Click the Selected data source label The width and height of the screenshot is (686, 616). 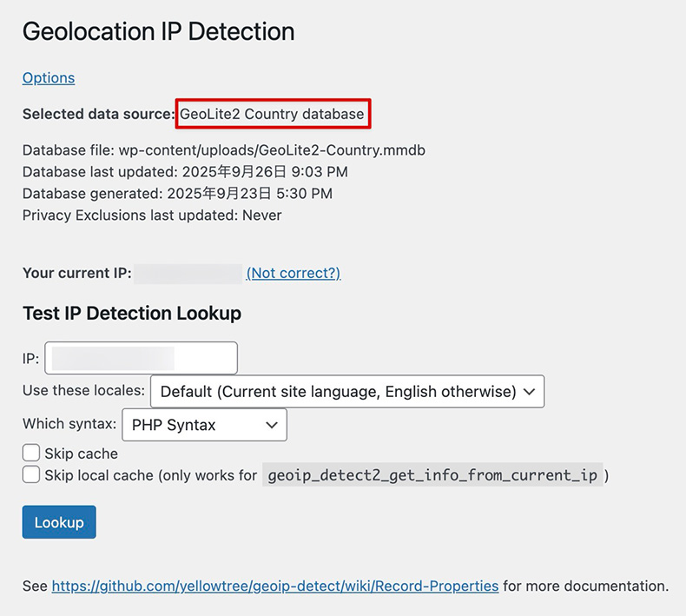pos(99,114)
